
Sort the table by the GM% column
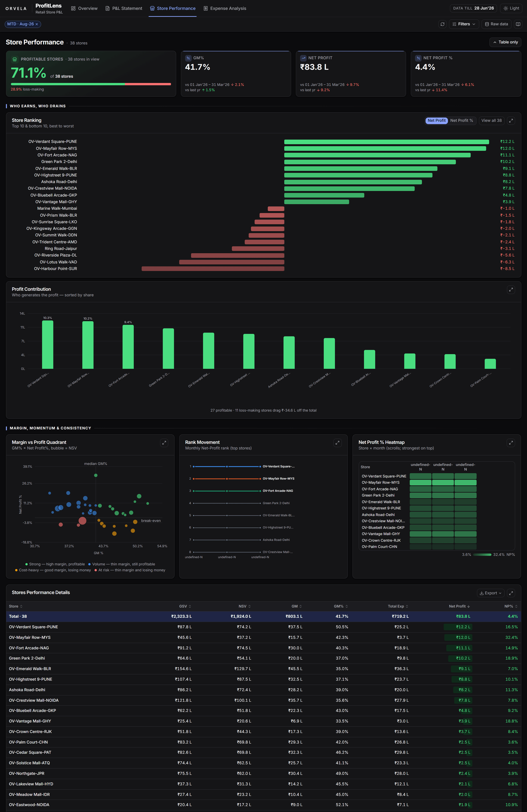tap(346, 606)
